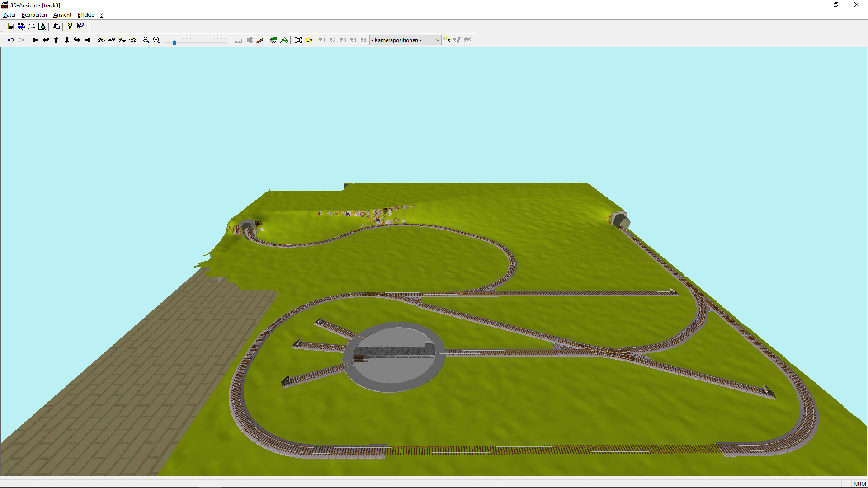The width and height of the screenshot is (868, 488).
Task: Open the Datei menu
Action: (9, 15)
